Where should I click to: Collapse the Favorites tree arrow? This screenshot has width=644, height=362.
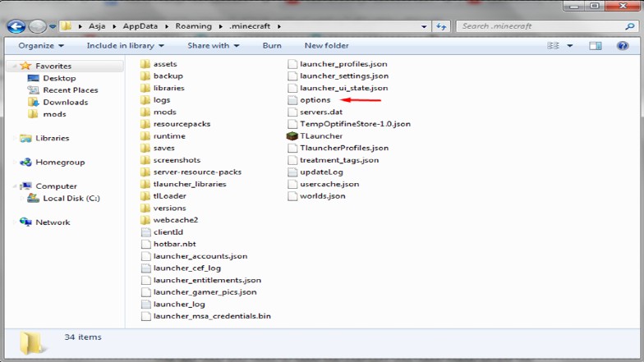pyautogui.click(x=15, y=66)
